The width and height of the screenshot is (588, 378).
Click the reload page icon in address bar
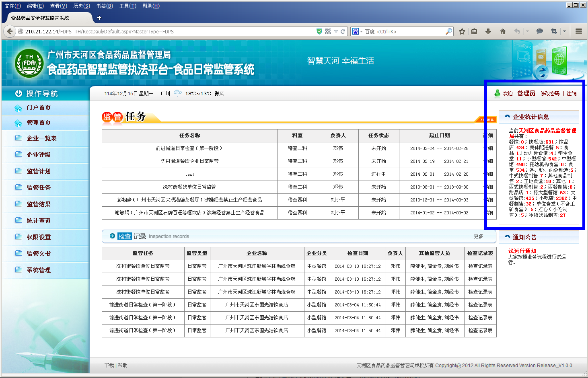(343, 31)
